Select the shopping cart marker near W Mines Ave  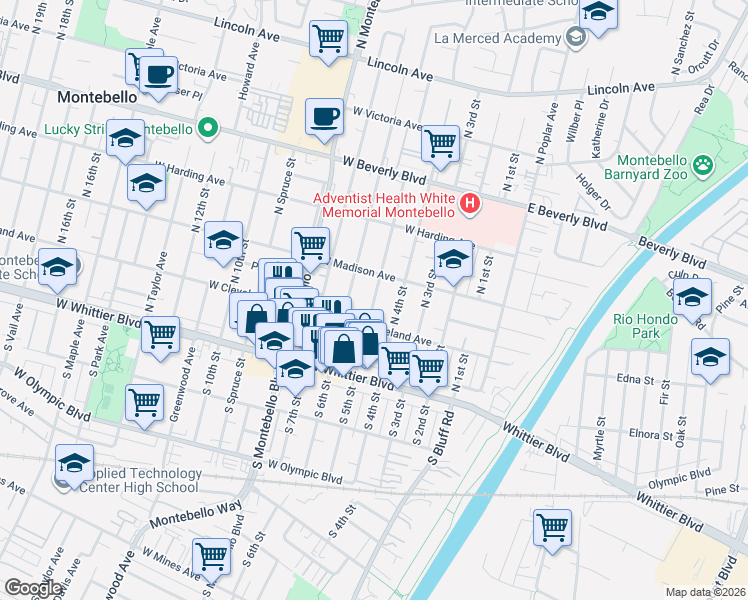(212, 558)
